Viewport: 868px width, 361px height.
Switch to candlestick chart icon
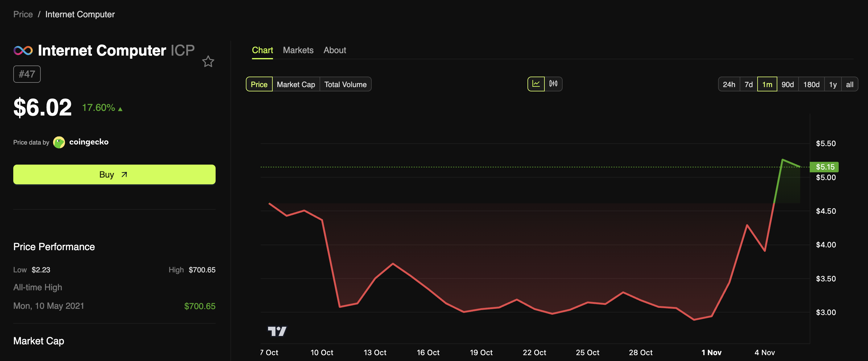coord(554,84)
